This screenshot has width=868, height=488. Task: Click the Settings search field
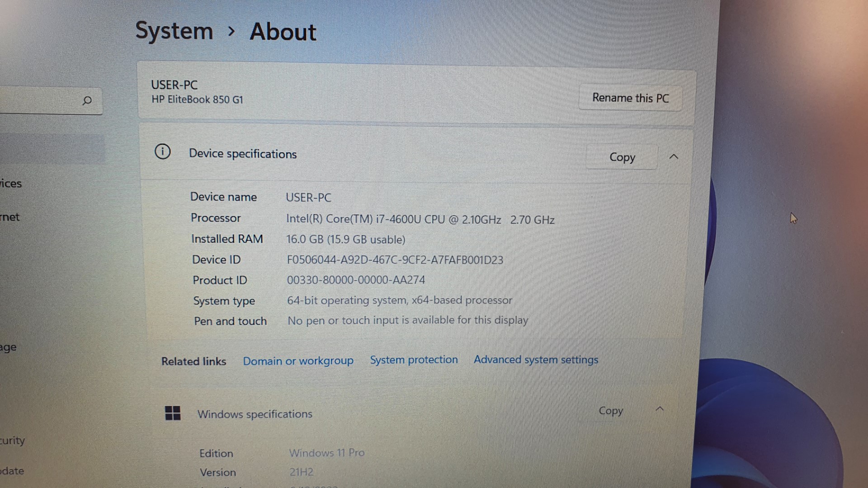tap(51, 100)
